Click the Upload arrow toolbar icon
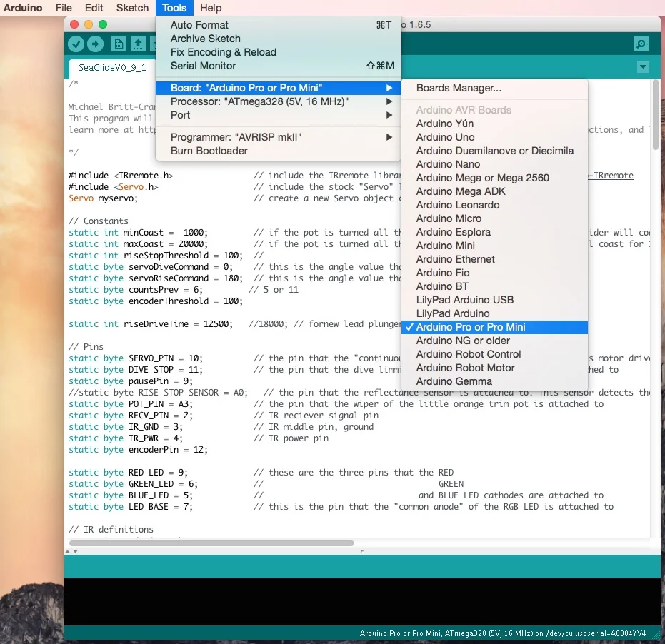Viewport: 665px width, 644px height. coord(96,44)
